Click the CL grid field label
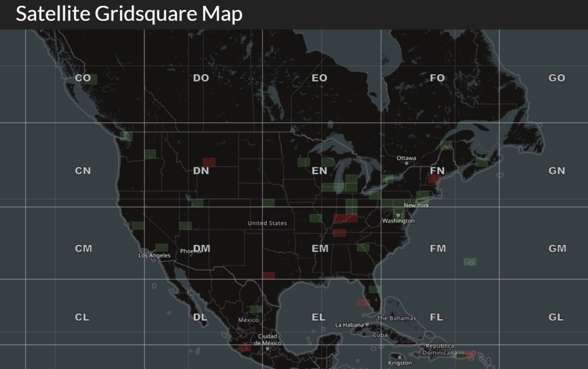Viewport: 588px width, 369px height. [82, 317]
